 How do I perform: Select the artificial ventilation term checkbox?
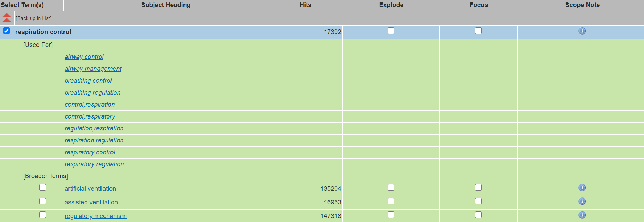coord(43,188)
